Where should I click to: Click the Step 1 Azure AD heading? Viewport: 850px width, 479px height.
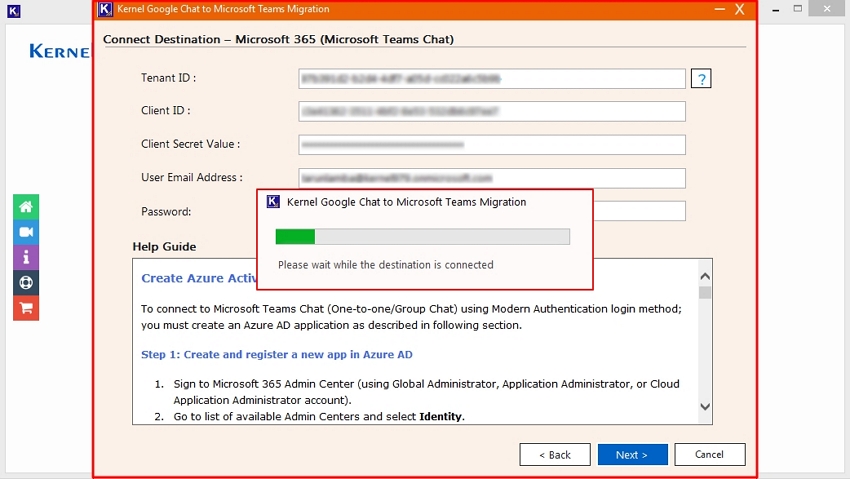276,354
